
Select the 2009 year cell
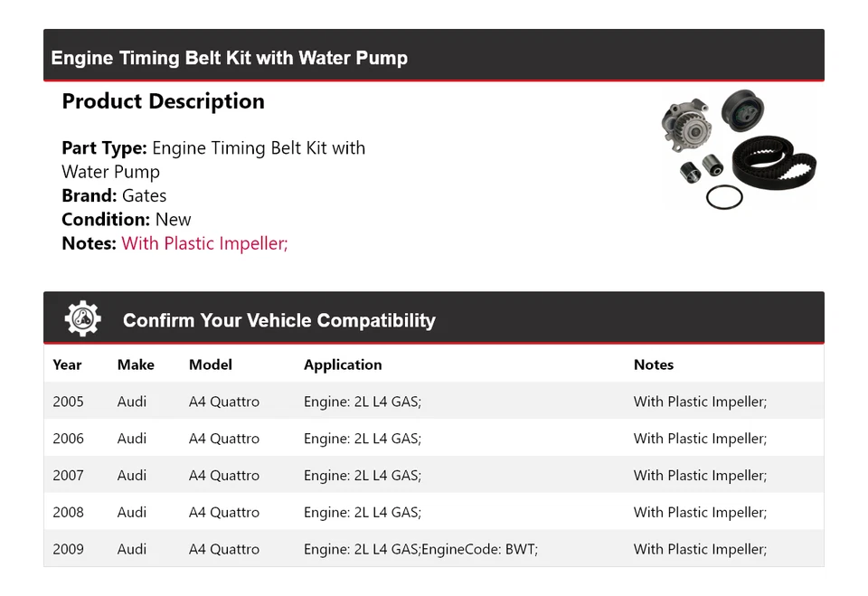68,549
